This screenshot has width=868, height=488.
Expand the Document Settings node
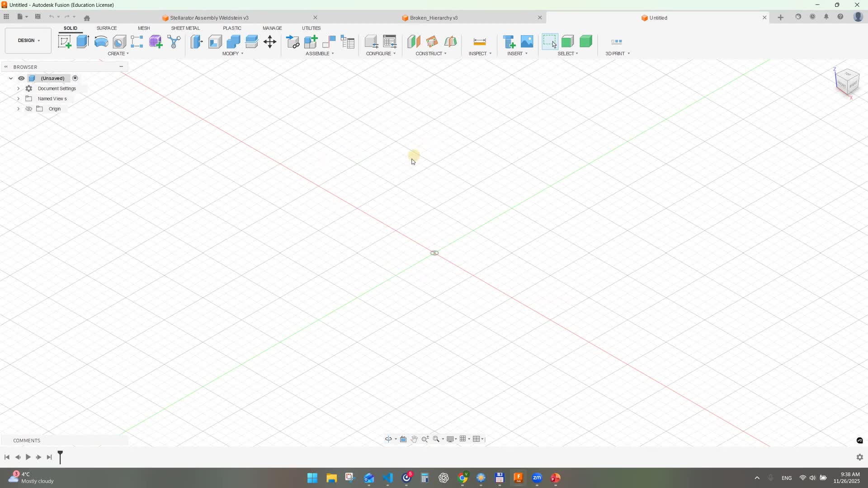[19, 89]
